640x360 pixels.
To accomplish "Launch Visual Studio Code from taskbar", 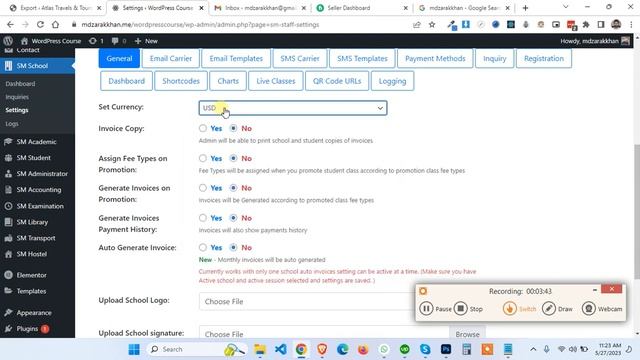I will tap(280, 349).
